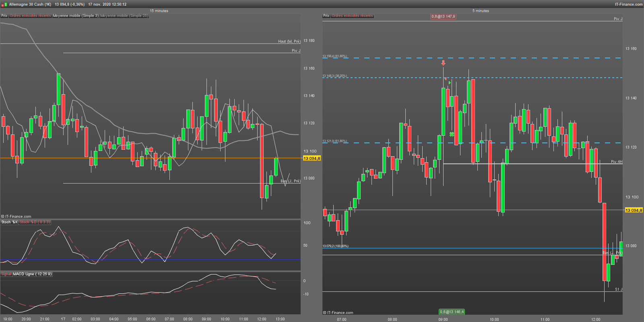Click the yellow 13 094,8 price tag, right chart
Screen dimensions: 644x322
click(x=634, y=211)
